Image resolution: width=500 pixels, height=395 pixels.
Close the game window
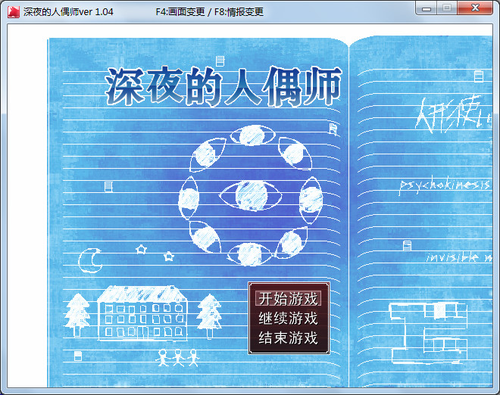click(475, 8)
